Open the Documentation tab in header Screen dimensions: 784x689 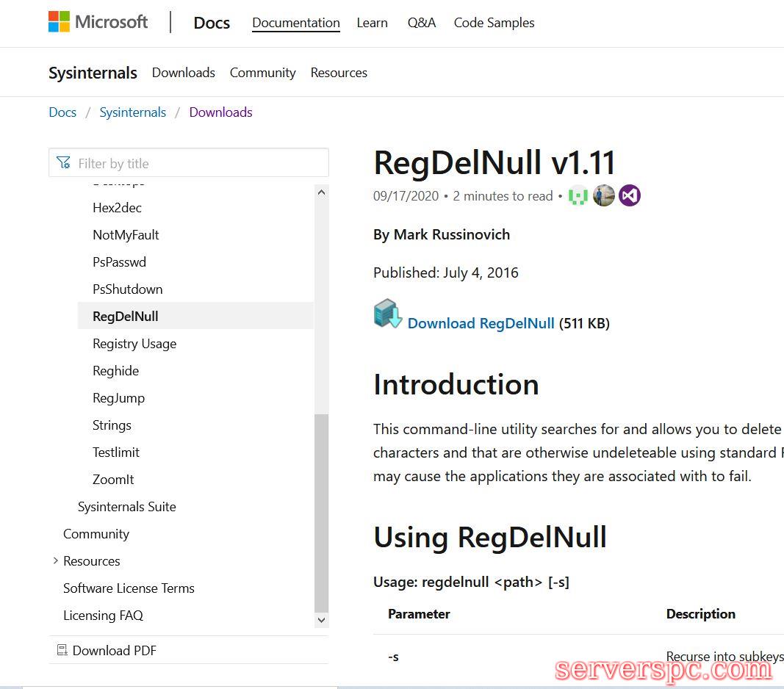pyautogui.click(x=295, y=23)
